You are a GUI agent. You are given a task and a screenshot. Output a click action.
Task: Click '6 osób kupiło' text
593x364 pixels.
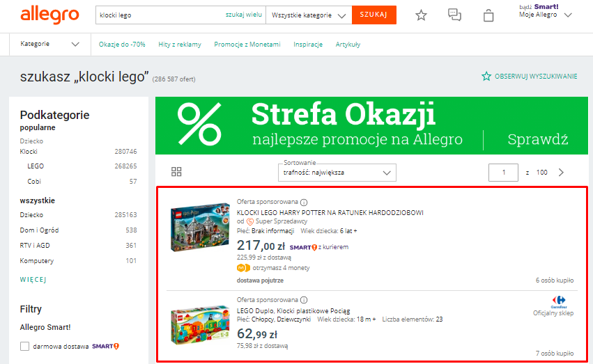click(x=555, y=280)
